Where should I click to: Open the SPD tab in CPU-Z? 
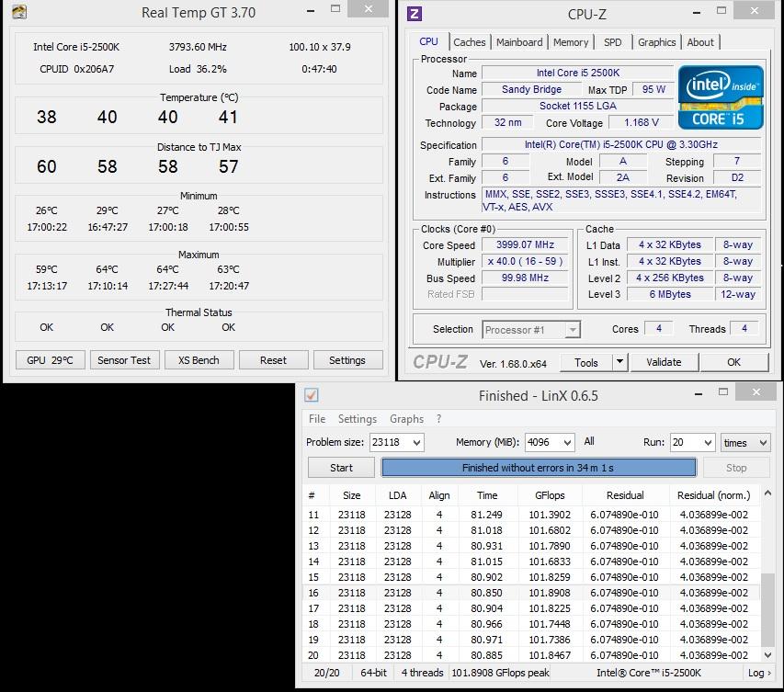coord(612,42)
